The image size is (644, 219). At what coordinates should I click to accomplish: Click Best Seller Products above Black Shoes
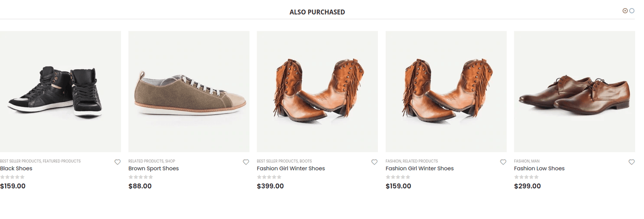[20, 161]
